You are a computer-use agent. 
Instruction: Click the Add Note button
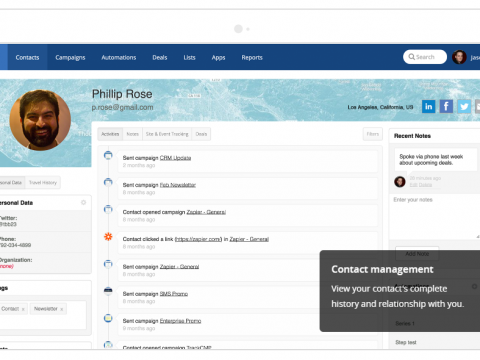tap(417, 254)
